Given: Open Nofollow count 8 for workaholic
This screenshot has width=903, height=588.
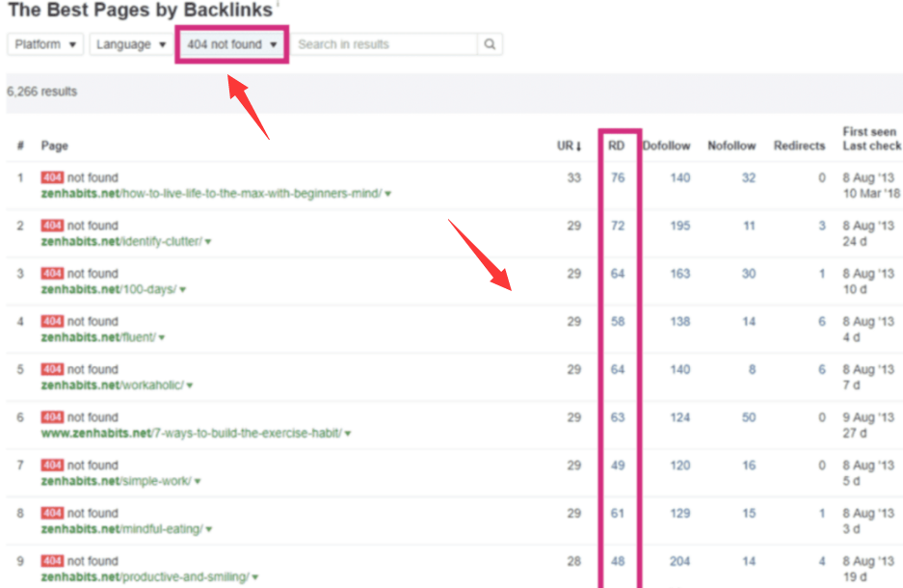Looking at the screenshot, I should 752,370.
